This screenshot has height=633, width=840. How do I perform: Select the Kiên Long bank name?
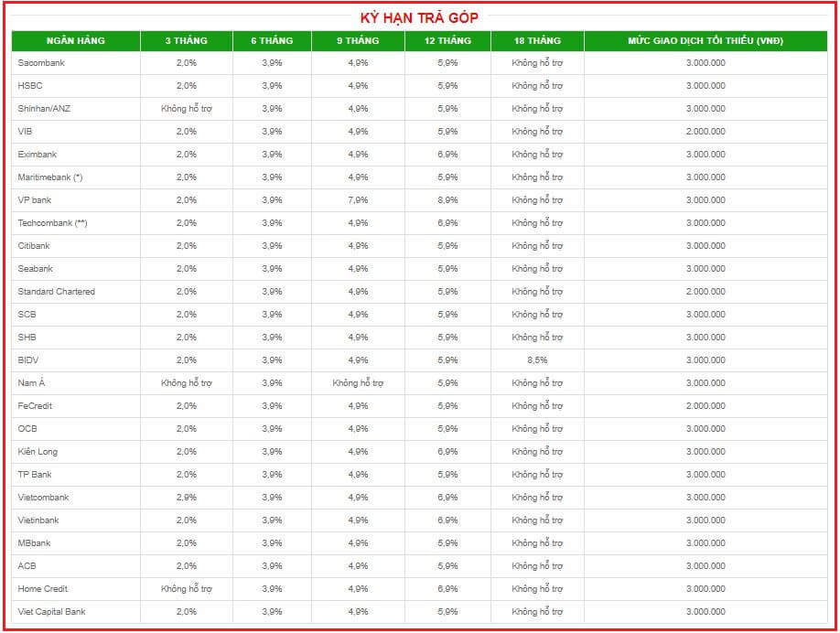coord(38,452)
